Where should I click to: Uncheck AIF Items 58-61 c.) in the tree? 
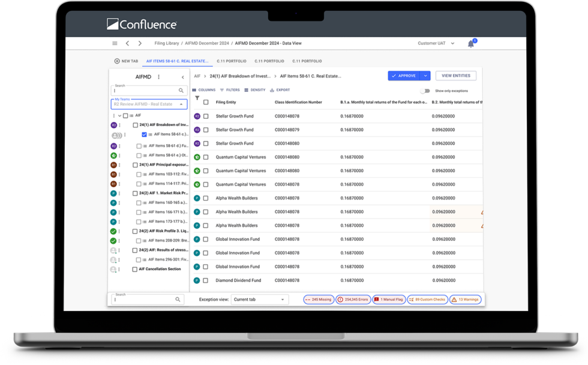[x=144, y=134]
